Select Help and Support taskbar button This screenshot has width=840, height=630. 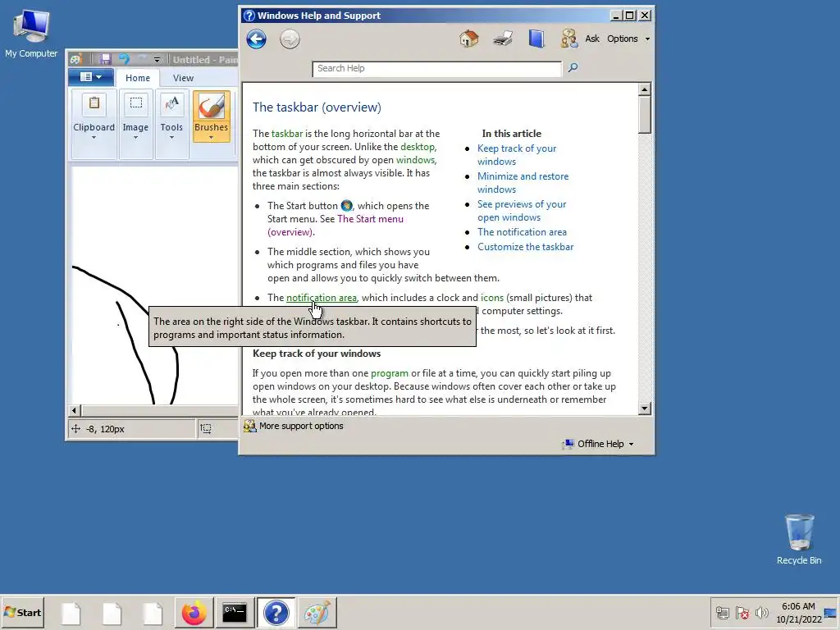point(276,613)
